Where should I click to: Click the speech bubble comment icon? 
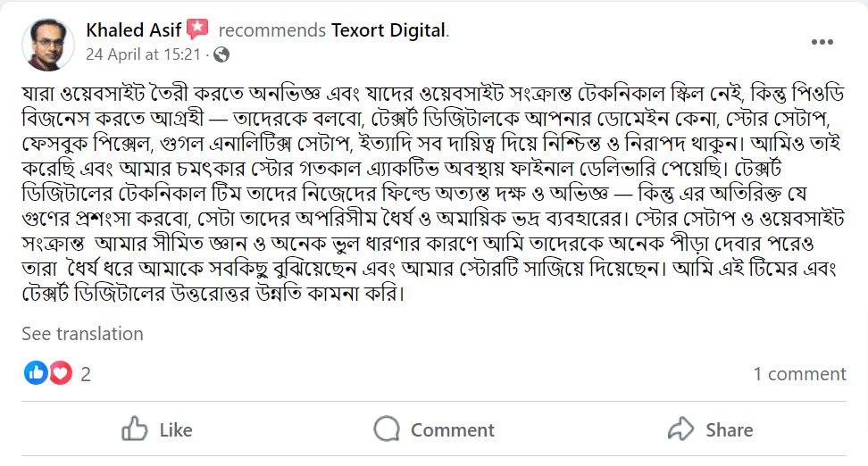pyautogui.click(x=387, y=429)
